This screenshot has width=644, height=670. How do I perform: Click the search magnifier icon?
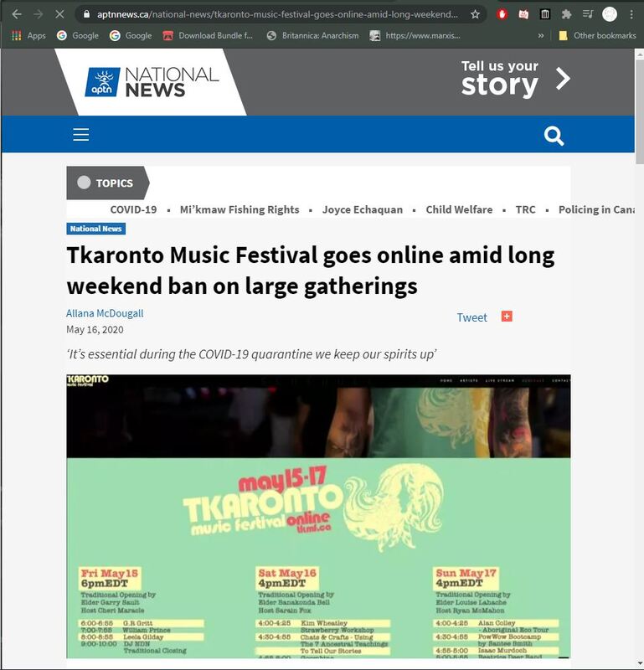pos(554,136)
